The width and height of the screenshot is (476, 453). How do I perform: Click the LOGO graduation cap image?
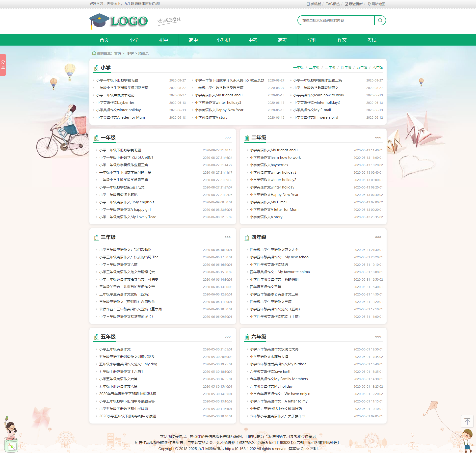pos(118,21)
